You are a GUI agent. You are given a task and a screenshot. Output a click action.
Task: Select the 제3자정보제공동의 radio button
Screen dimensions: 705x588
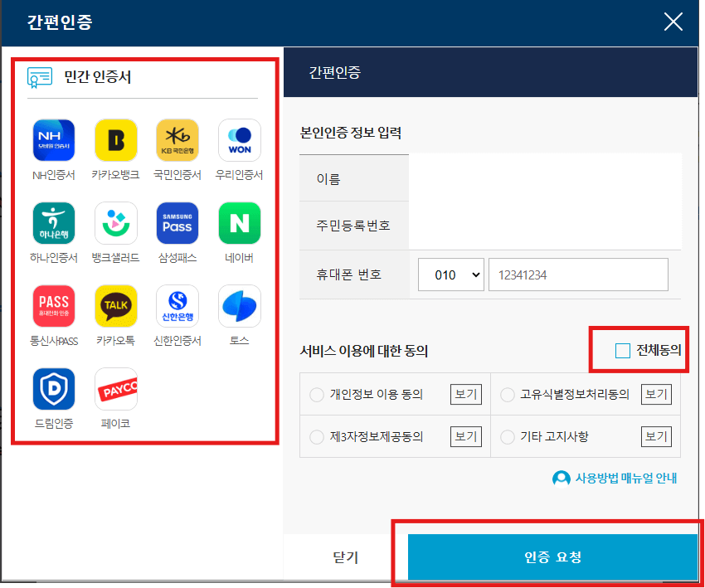coord(317,437)
